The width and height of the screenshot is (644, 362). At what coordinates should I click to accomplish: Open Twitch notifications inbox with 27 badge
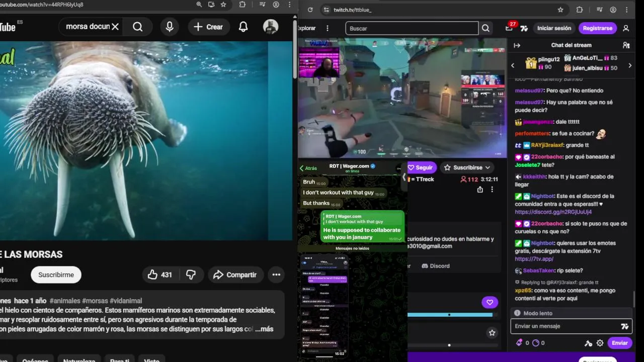[x=510, y=28]
